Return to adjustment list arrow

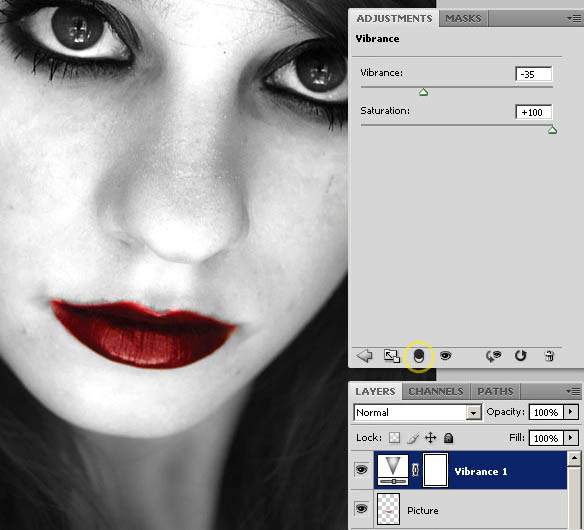[x=364, y=356]
